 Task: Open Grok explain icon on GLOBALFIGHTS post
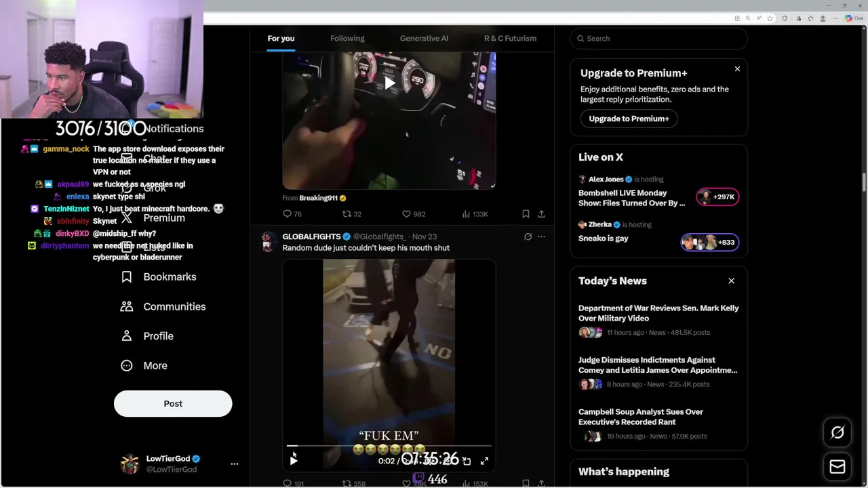(x=528, y=237)
